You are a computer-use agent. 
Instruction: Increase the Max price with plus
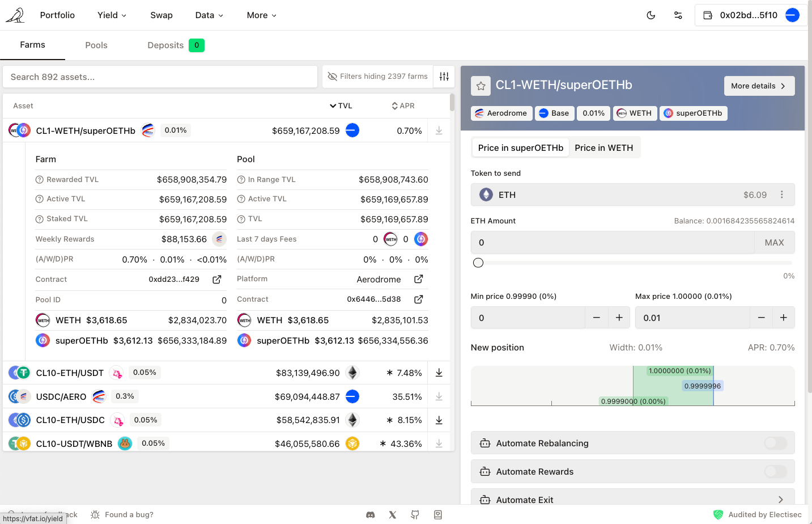coord(784,318)
